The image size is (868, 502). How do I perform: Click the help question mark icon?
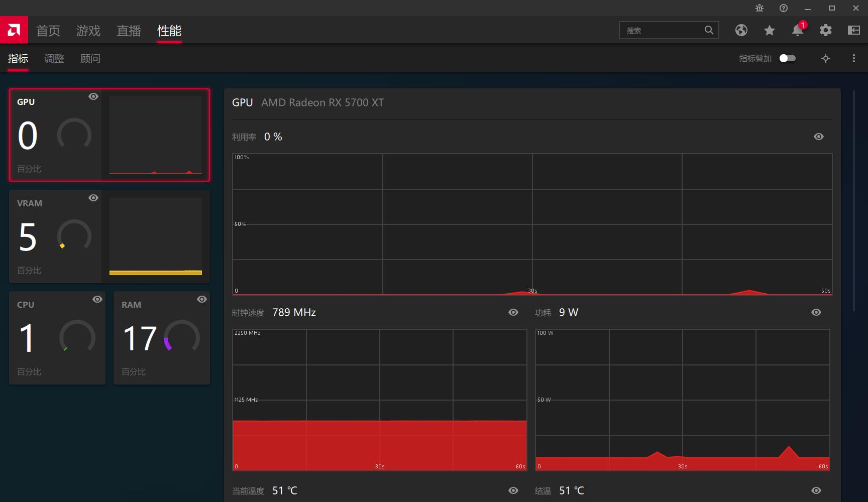[x=783, y=8]
